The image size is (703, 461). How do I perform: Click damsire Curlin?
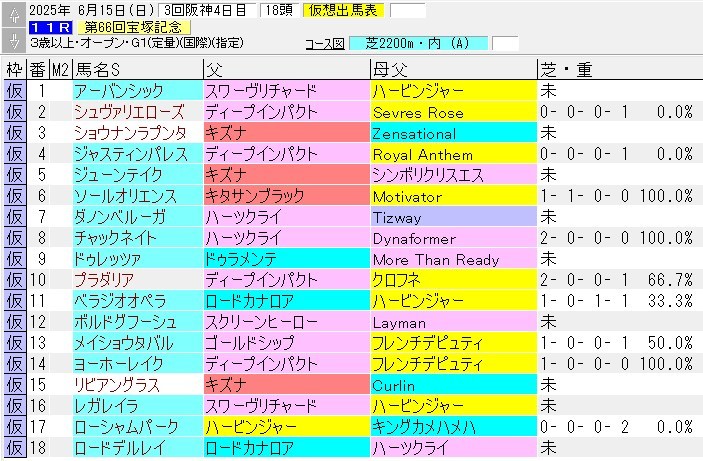click(x=454, y=385)
